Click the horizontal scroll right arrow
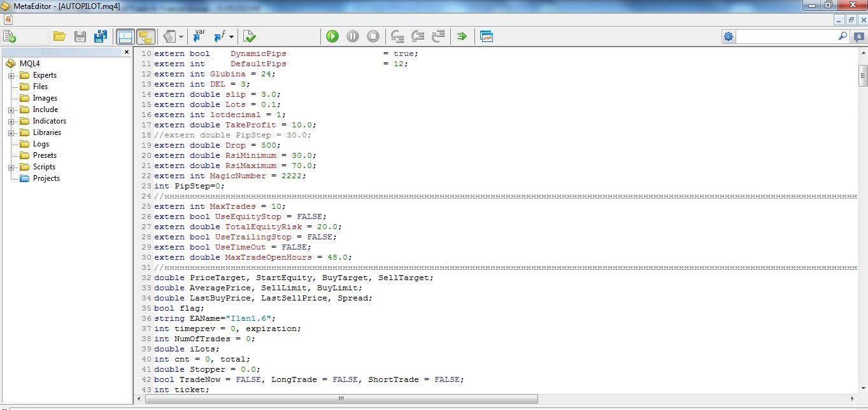 click(851, 399)
